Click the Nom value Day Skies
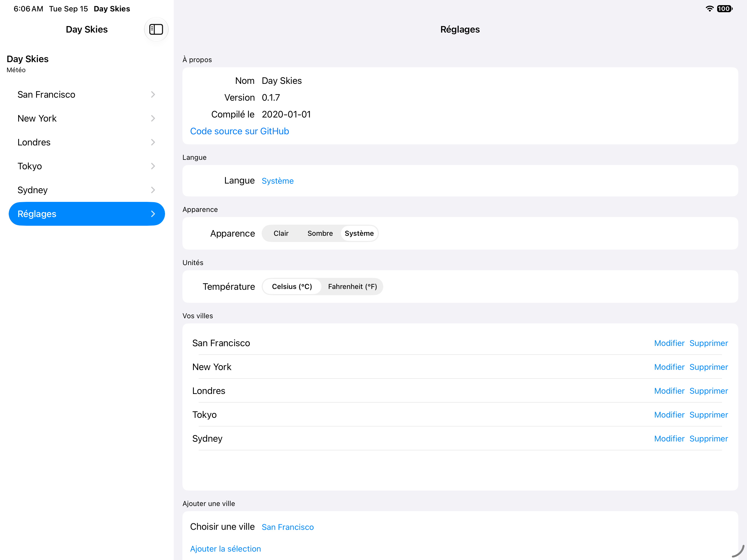Screen dimensions: 747x560 282,81
